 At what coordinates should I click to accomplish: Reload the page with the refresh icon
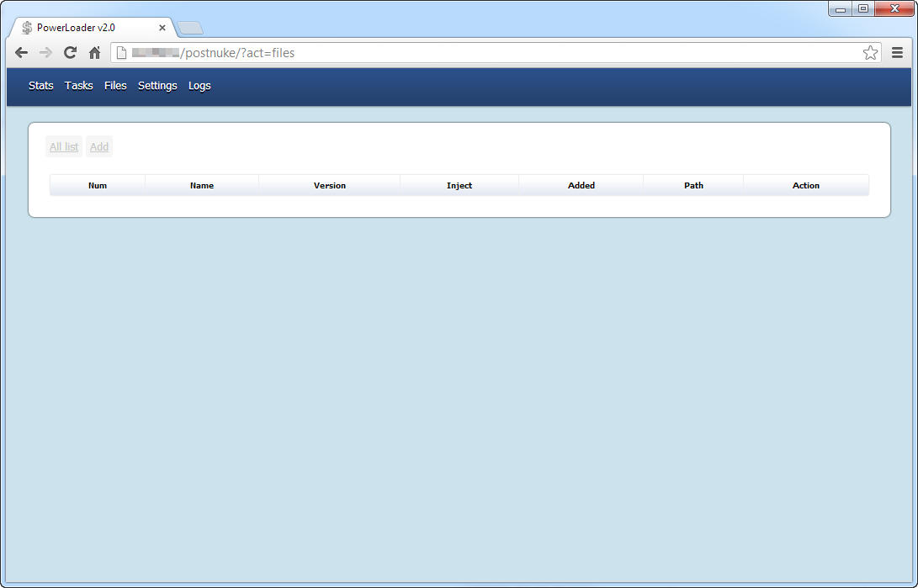coord(70,53)
